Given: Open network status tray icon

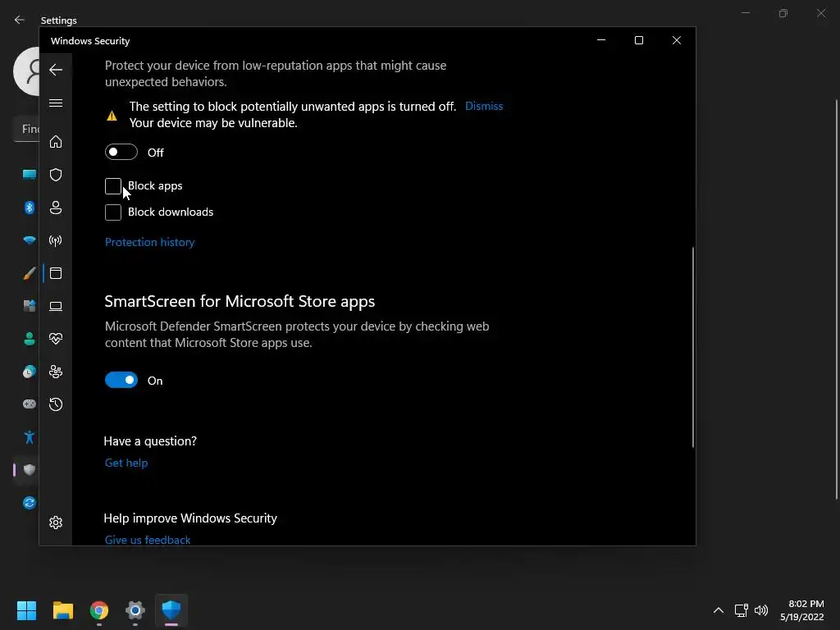Looking at the screenshot, I should pos(742,610).
